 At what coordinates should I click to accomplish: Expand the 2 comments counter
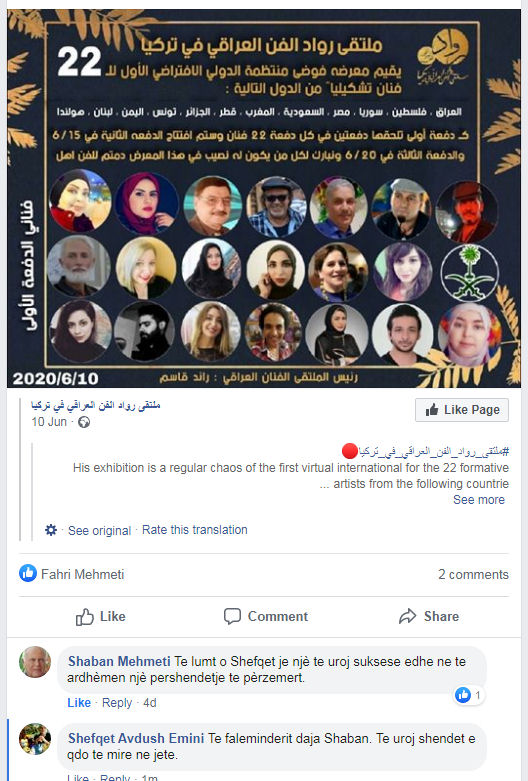tap(473, 574)
